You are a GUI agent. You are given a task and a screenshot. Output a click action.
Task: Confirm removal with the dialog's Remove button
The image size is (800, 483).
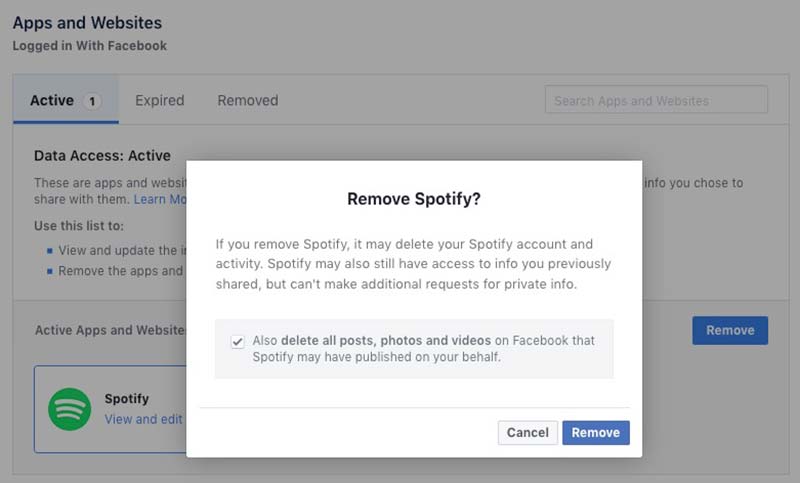tap(596, 433)
